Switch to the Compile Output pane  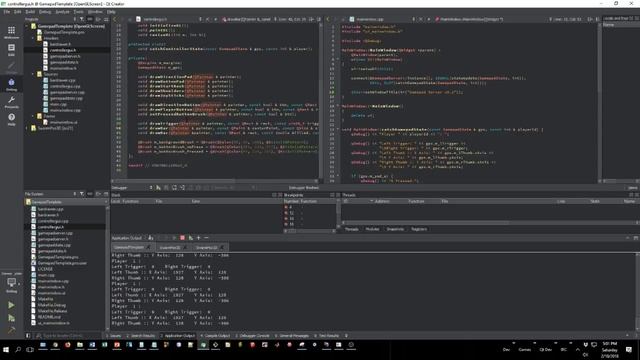point(215,336)
